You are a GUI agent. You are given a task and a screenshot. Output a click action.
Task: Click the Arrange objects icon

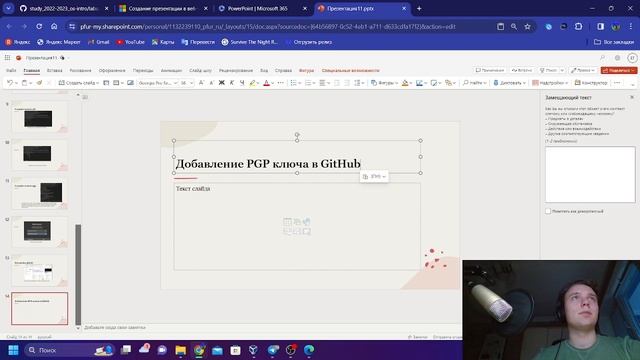(448, 83)
